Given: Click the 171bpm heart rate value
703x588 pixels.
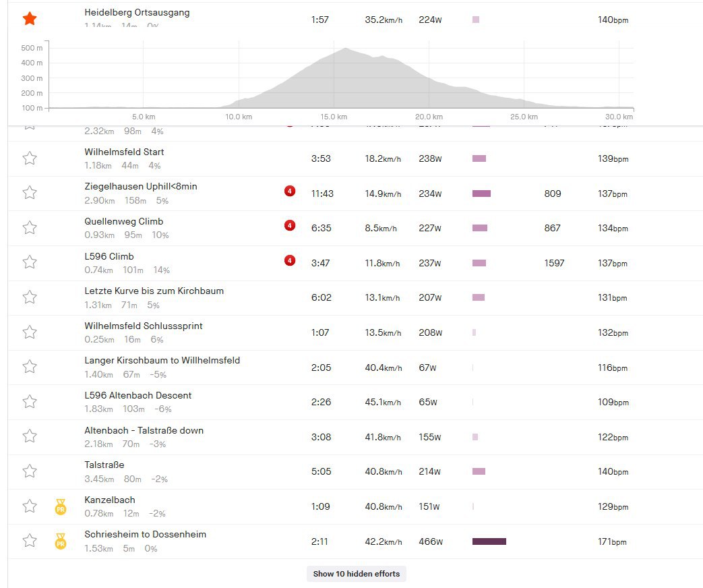Looking at the screenshot, I should pyautogui.click(x=612, y=541).
